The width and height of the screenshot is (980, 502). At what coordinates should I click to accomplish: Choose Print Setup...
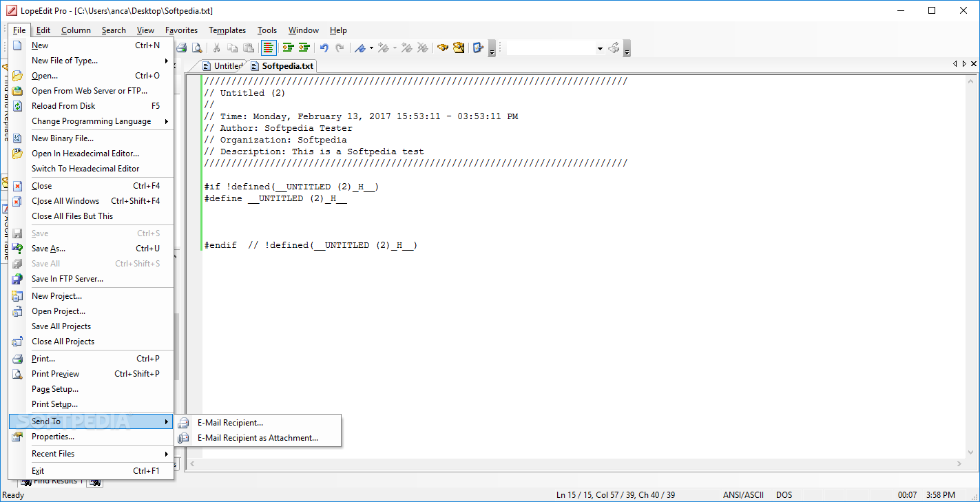[x=91, y=404]
